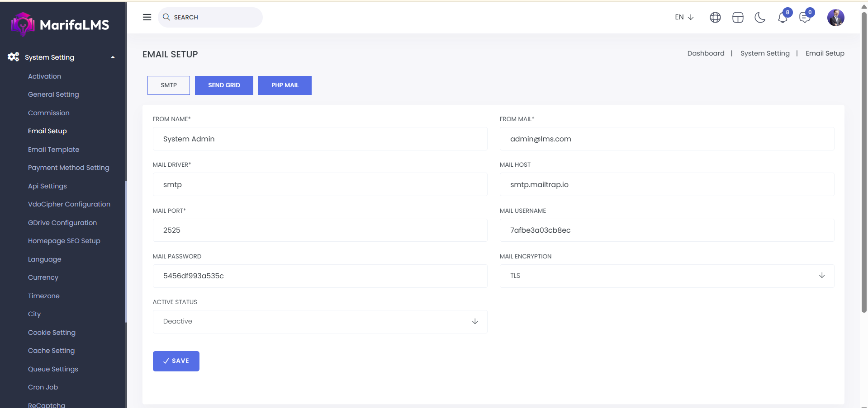
Task: Click the layout panel icon
Action: click(738, 18)
